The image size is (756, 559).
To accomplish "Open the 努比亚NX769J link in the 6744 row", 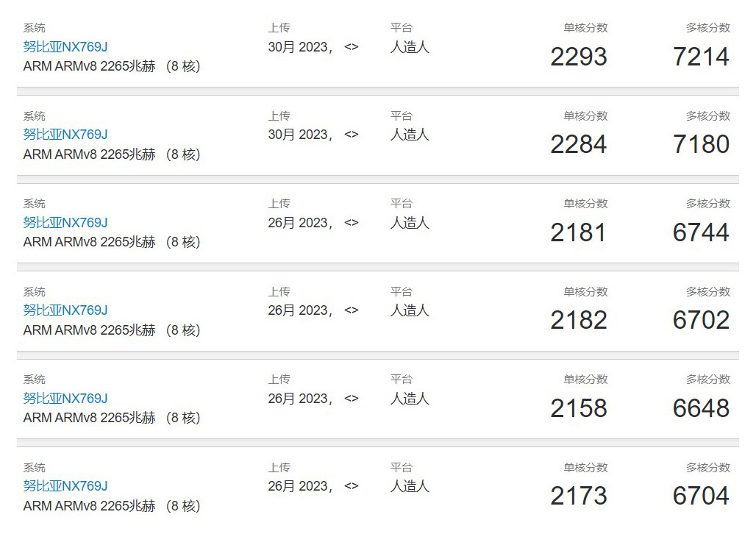I will coord(65,222).
